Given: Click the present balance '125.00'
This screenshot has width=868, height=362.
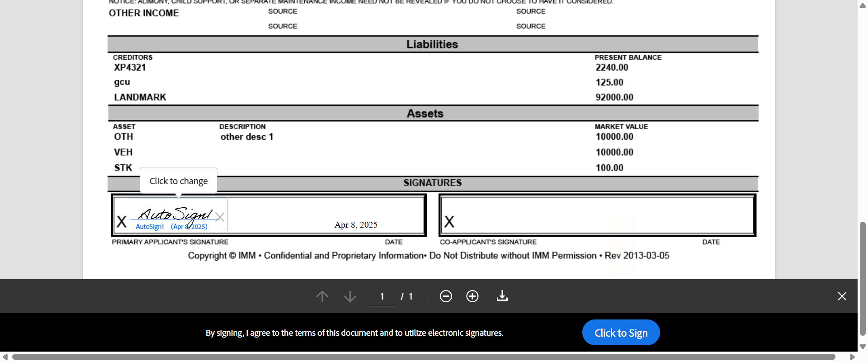Looking at the screenshot, I should [609, 82].
